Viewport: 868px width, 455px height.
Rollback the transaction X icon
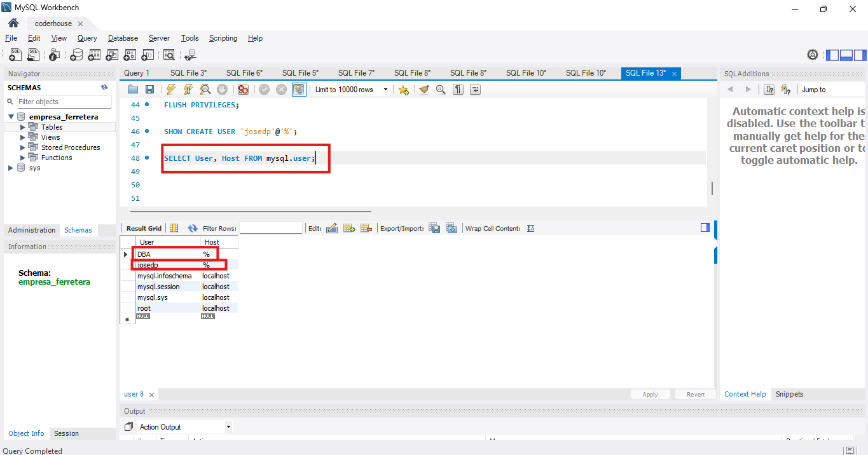281,90
